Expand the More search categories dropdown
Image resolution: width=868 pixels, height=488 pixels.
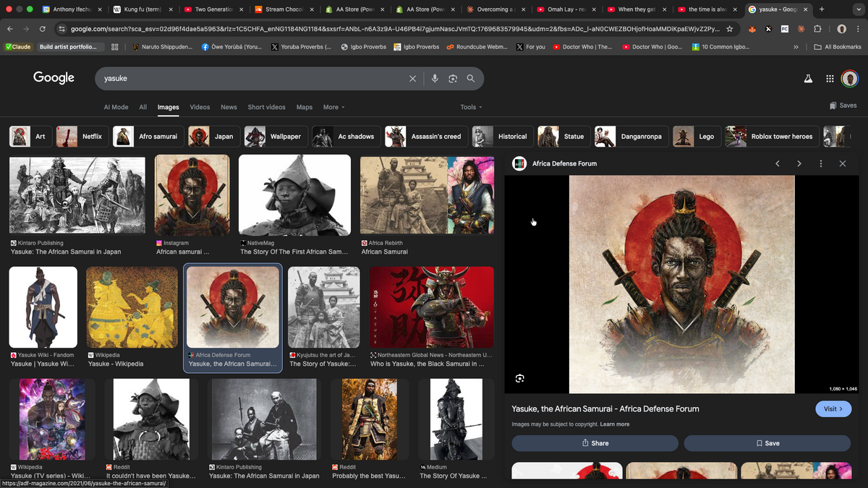(x=333, y=107)
